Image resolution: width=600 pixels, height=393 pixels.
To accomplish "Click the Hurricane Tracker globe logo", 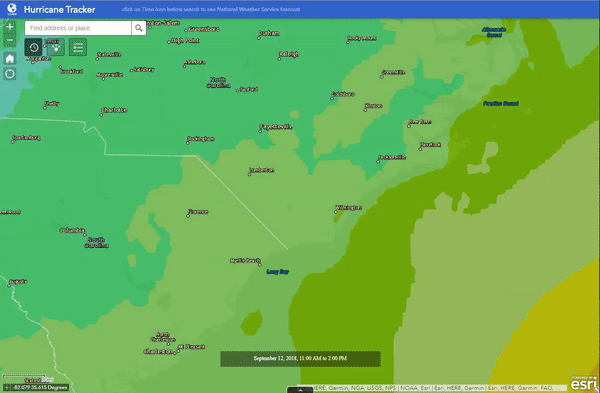I will (x=12, y=9).
